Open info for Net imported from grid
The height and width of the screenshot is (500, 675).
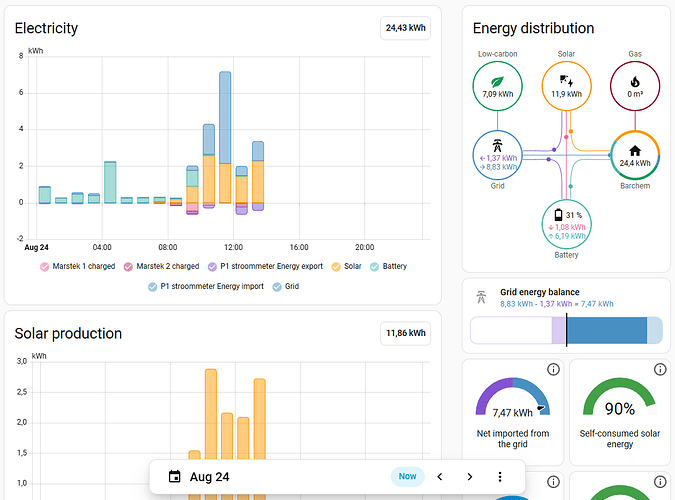pyautogui.click(x=553, y=370)
